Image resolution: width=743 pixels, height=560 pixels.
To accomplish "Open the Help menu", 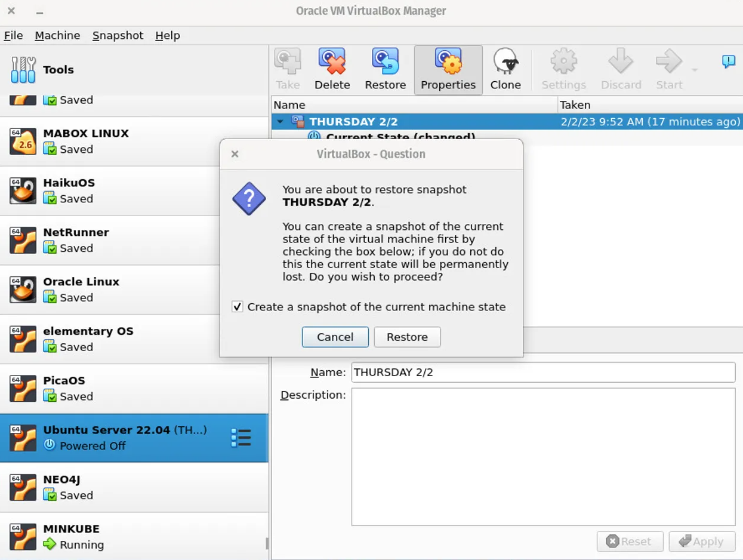I will (x=168, y=35).
